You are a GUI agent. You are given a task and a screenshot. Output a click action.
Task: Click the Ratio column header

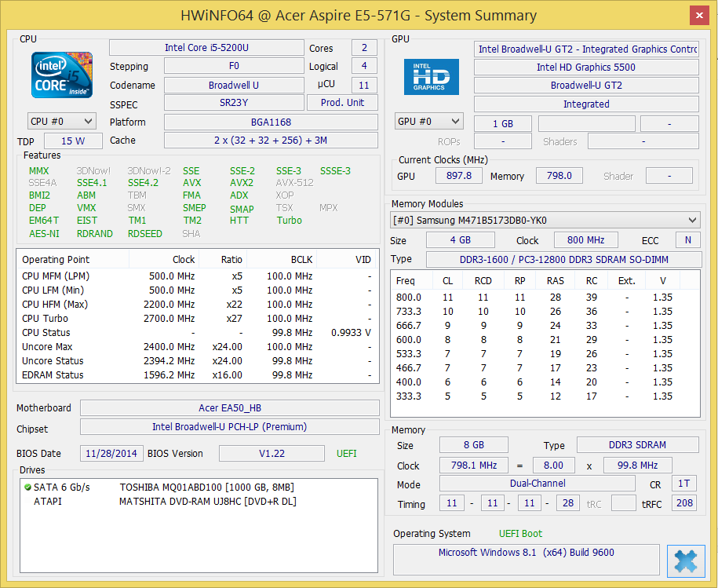point(223,260)
